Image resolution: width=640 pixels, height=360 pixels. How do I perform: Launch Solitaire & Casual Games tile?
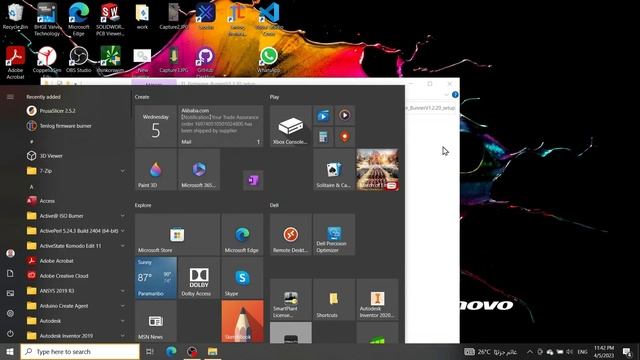click(334, 169)
